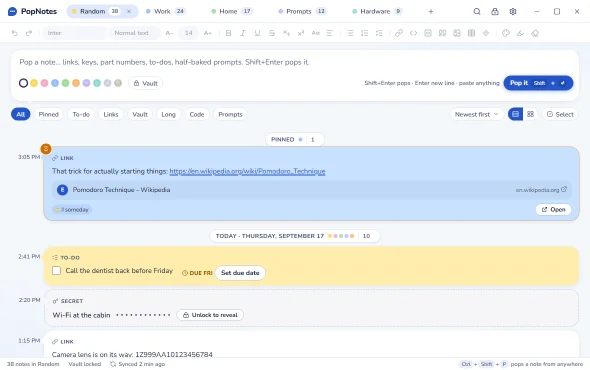Click Select to choose notes
The width and height of the screenshot is (590, 370).
(x=560, y=114)
